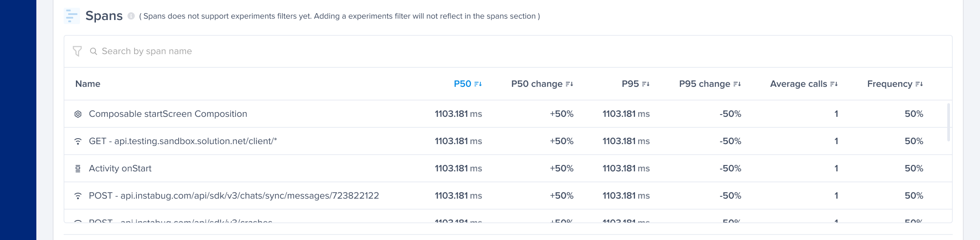
Task: Click the spans table vertical scrollbar
Action: (x=948, y=122)
